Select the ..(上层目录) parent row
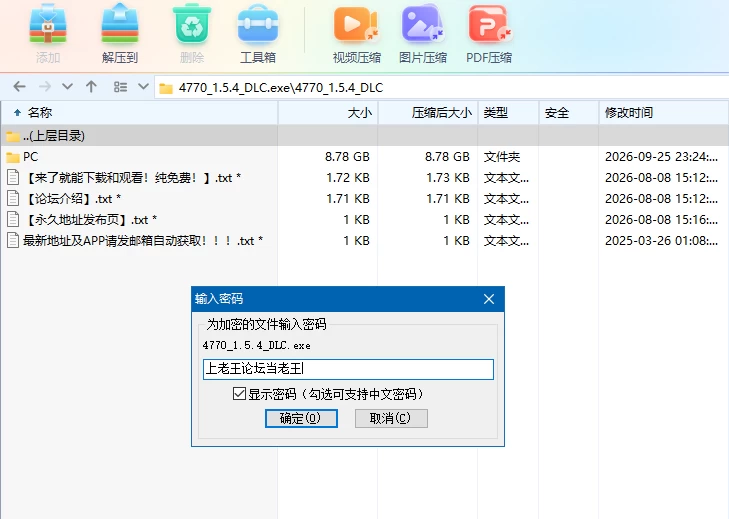 pyautogui.click(x=364, y=135)
